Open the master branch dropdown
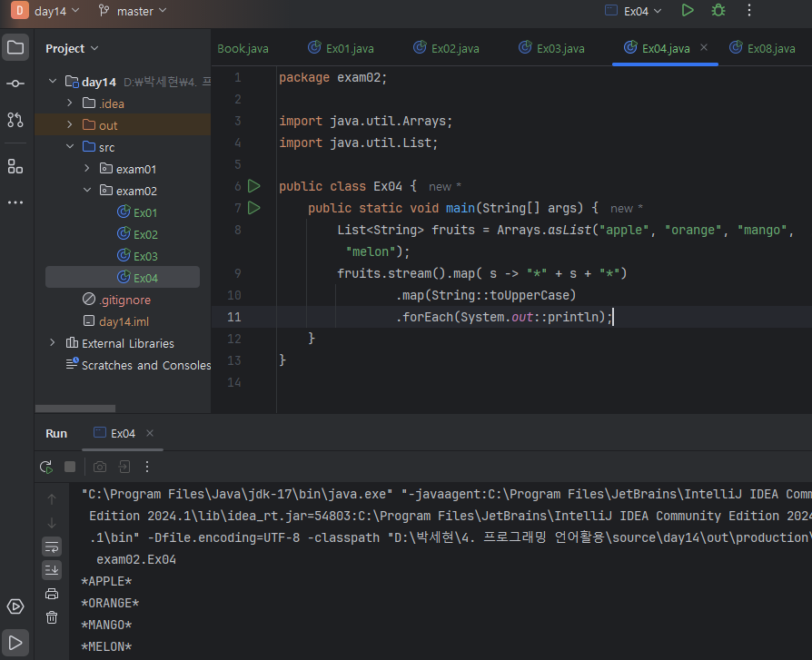 click(134, 11)
